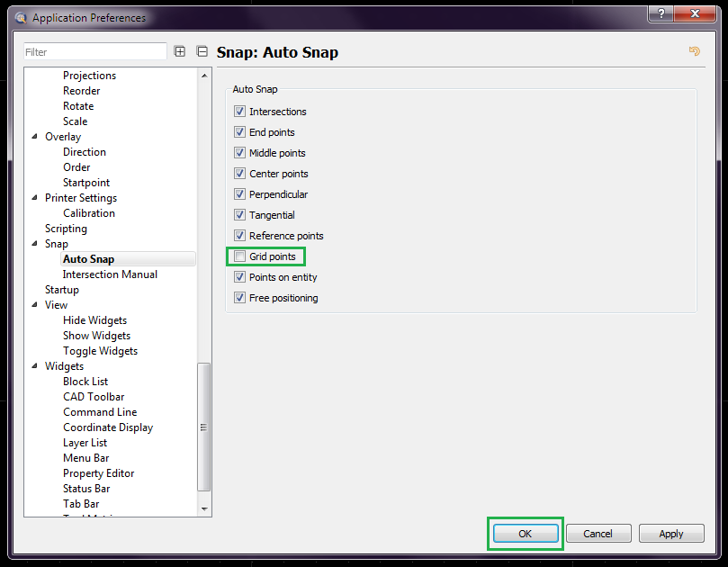This screenshot has height=567, width=728.
Task: Uncheck the Intersections snap option
Action: click(x=240, y=112)
